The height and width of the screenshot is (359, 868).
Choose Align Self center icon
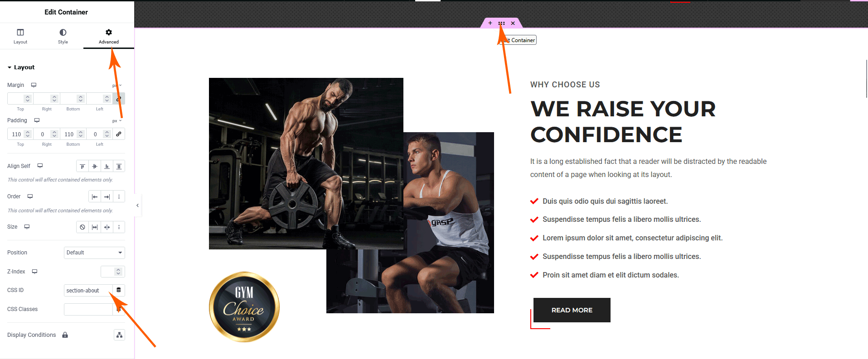(x=95, y=166)
